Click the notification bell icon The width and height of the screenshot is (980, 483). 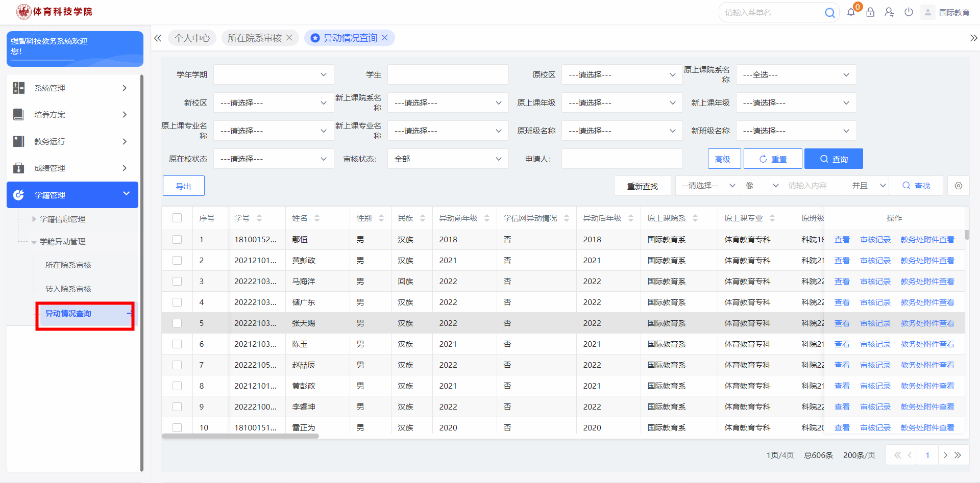coord(851,13)
